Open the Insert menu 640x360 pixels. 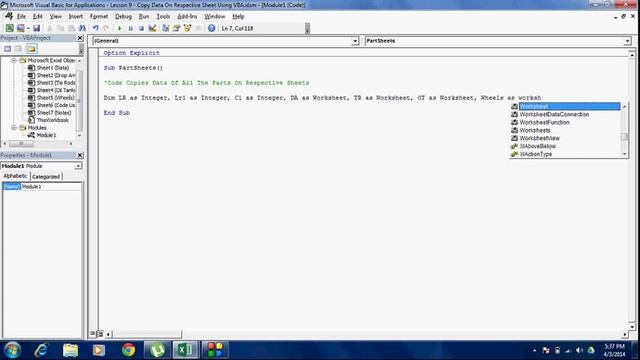76,16
